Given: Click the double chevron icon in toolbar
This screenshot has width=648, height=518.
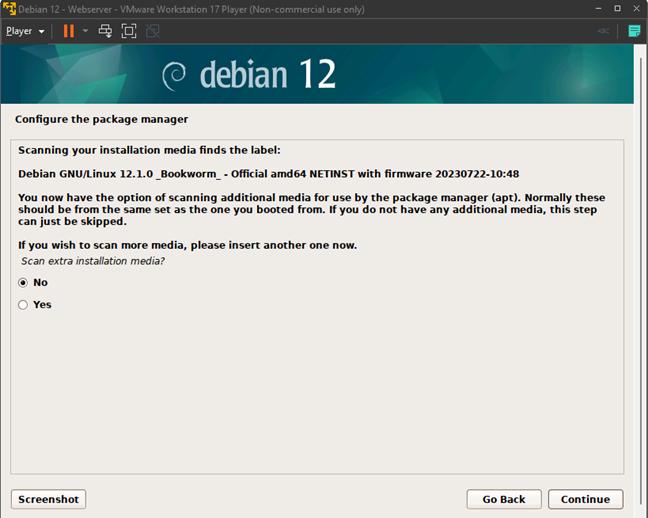Looking at the screenshot, I should click(603, 31).
